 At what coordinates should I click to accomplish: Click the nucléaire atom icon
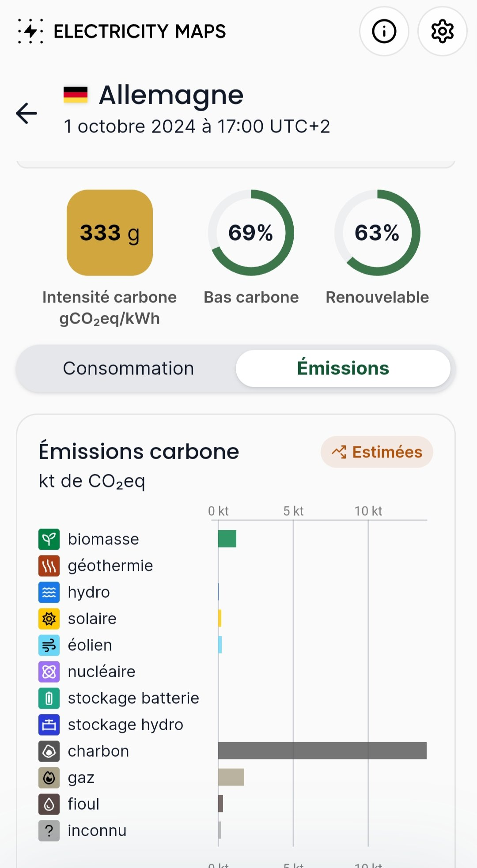click(49, 672)
